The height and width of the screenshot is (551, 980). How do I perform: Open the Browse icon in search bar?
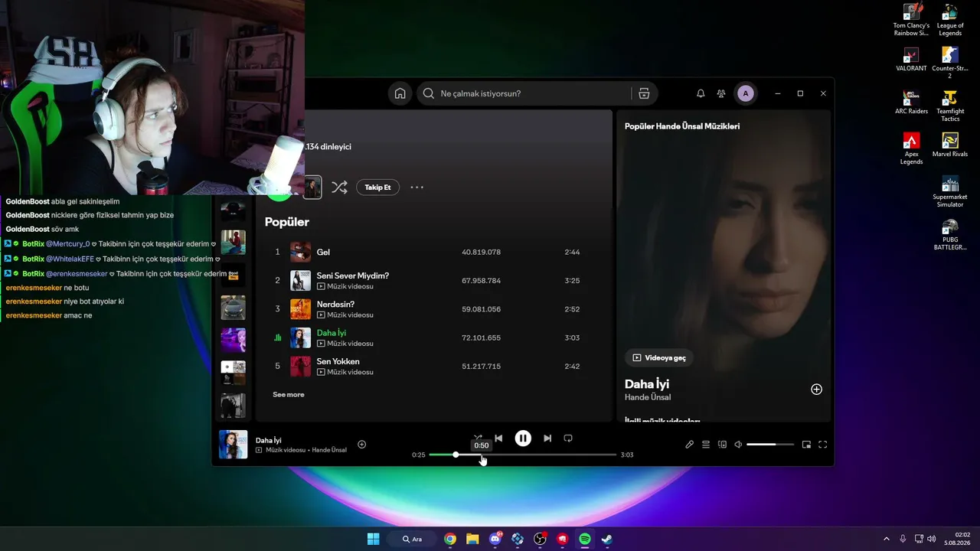click(644, 93)
